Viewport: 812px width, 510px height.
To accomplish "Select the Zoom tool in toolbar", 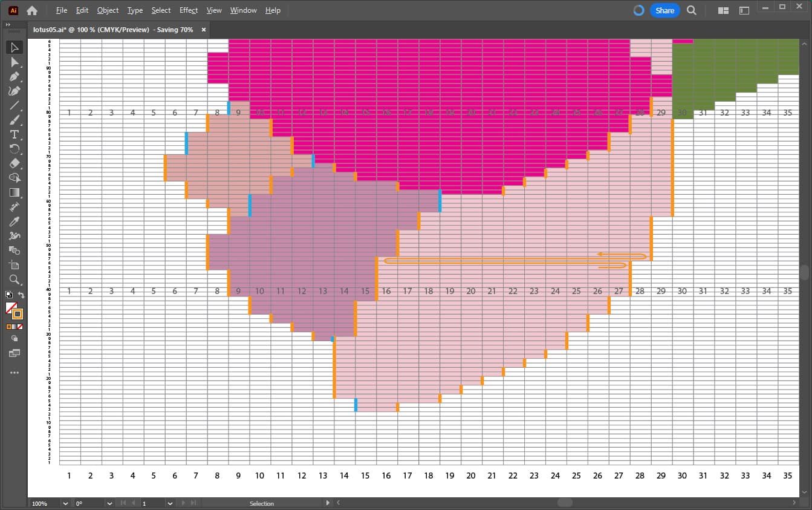I will [x=15, y=280].
